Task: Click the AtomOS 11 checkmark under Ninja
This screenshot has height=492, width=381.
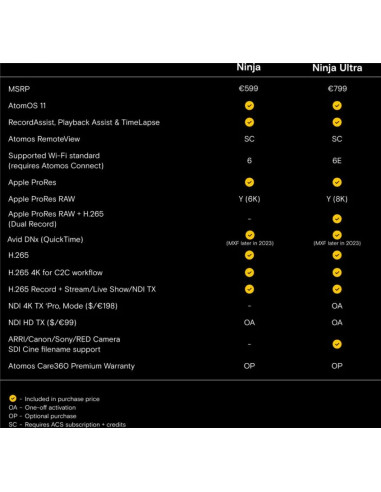Action: (249, 106)
